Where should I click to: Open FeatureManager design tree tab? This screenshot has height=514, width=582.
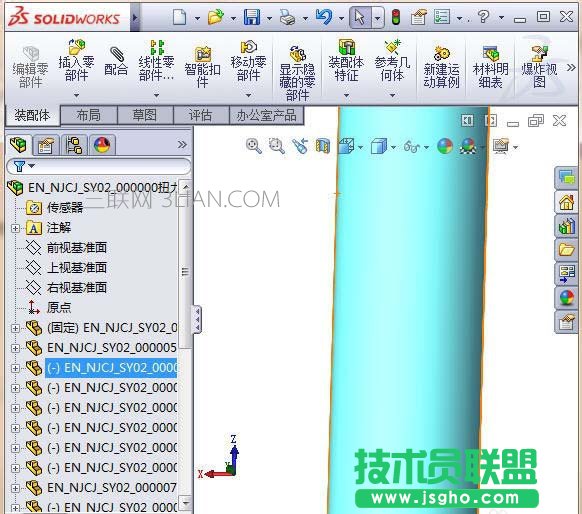19,144
